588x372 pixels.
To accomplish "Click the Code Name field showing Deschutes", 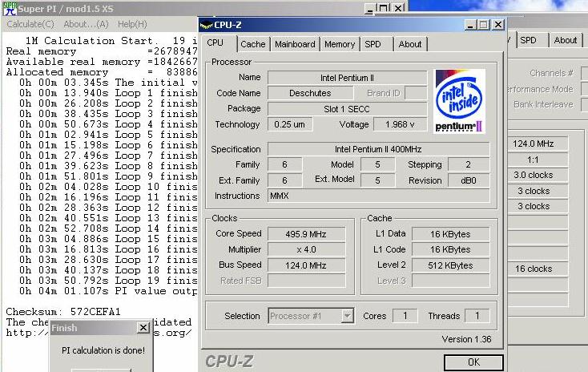I will (x=310, y=93).
